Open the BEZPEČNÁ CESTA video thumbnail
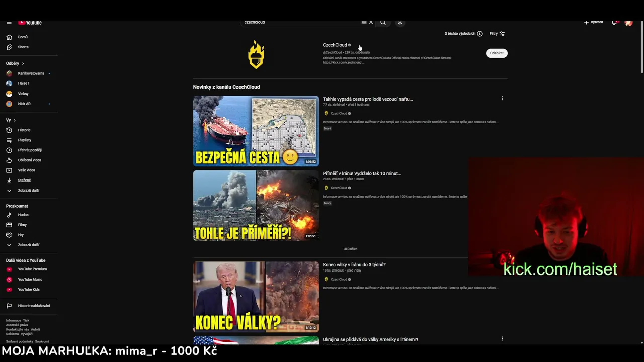This screenshot has height=362, width=644. pyautogui.click(x=256, y=131)
